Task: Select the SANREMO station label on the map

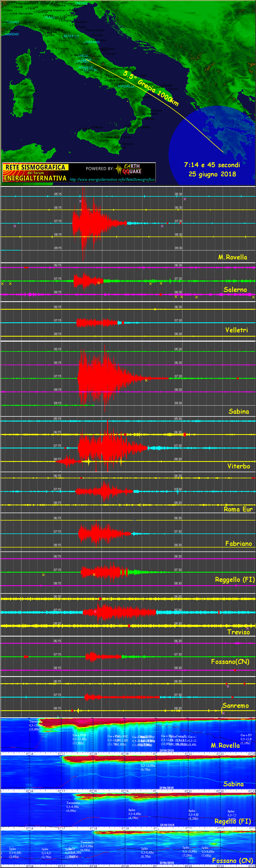Action: 11,34
